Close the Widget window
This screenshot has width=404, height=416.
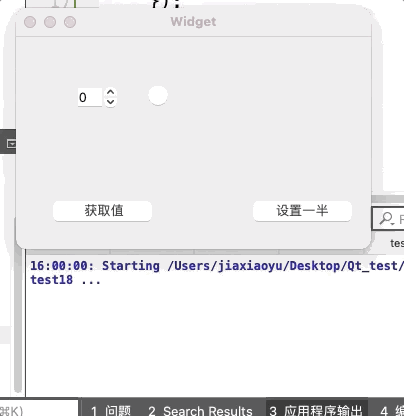[30, 22]
